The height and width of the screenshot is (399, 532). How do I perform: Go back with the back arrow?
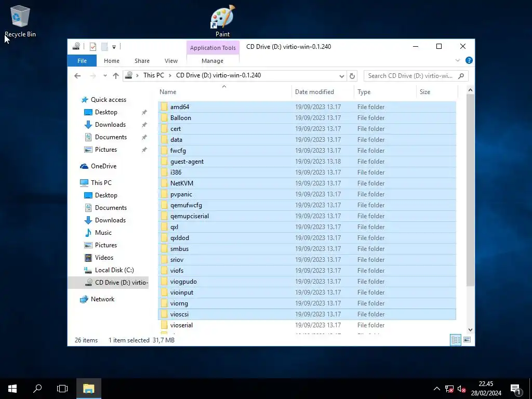[77, 76]
